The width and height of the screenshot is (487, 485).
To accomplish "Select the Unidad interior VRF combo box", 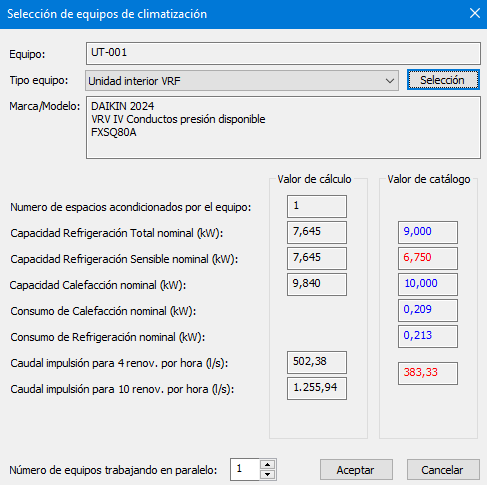I will pos(242,81).
